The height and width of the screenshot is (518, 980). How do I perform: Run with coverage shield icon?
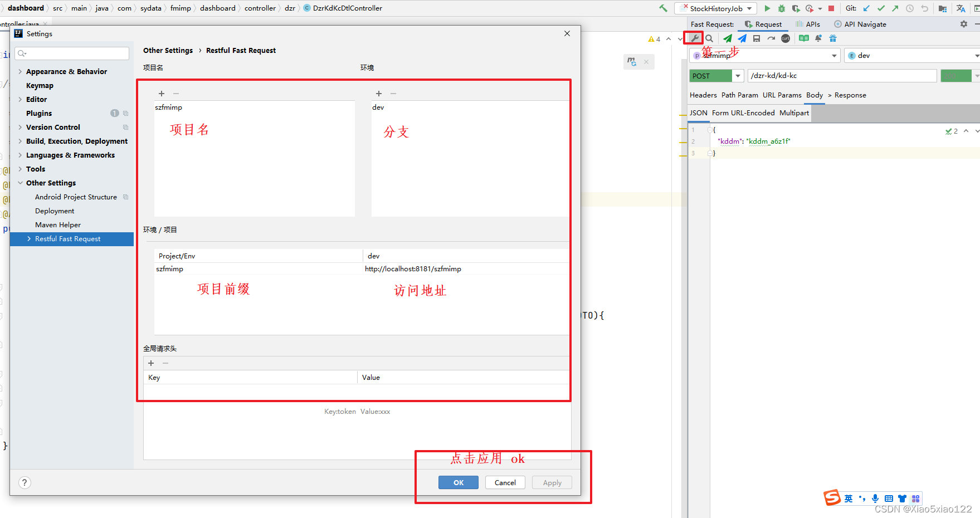(x=796, y=8)
